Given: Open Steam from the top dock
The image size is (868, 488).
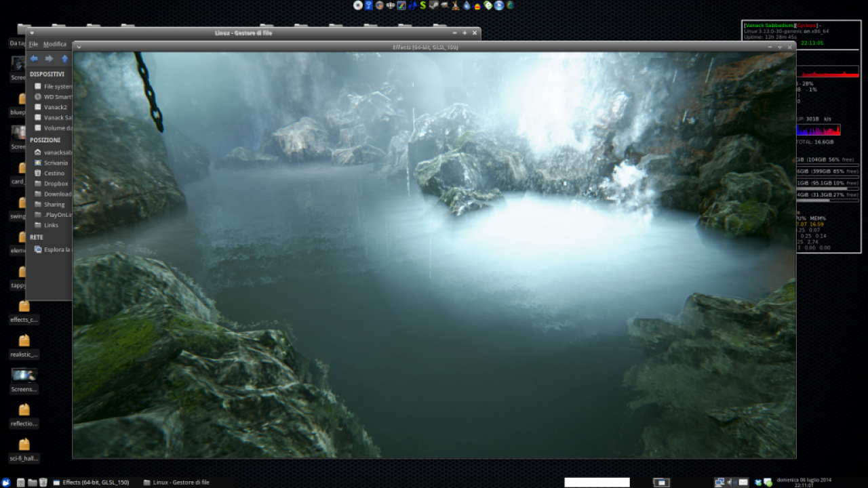Looking at the screenshot, I should click(434, 5).
